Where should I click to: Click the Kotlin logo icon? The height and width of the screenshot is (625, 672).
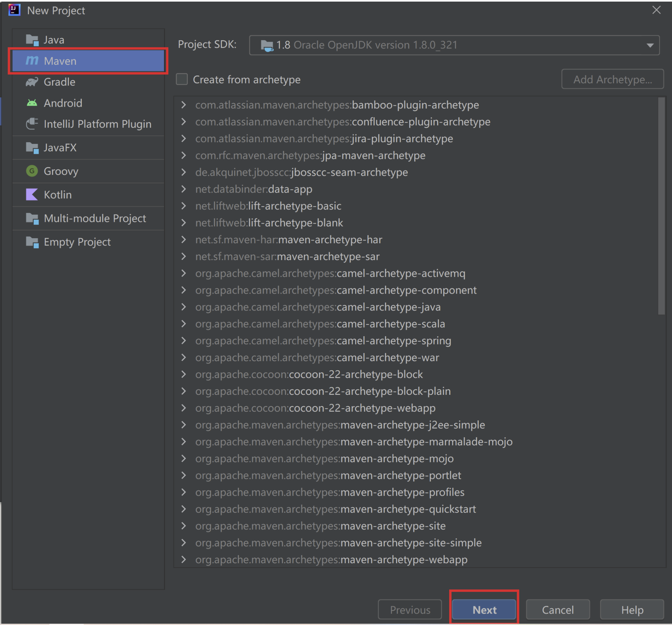click(x=32, y=195)
